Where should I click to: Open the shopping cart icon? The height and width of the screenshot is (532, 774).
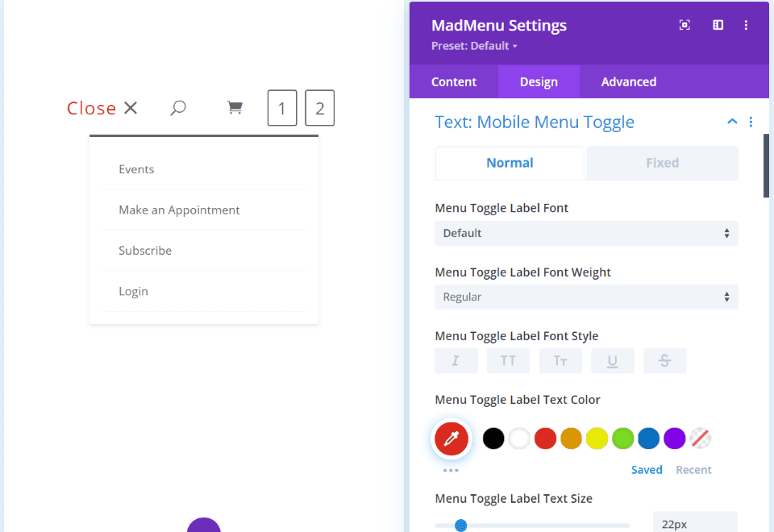click(x=235, y=107)
